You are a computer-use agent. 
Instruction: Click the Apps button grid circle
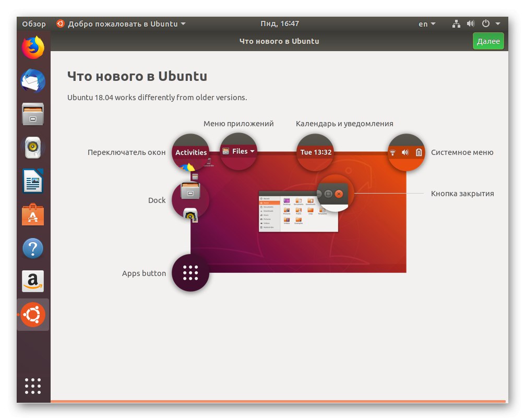pos(190,273)
